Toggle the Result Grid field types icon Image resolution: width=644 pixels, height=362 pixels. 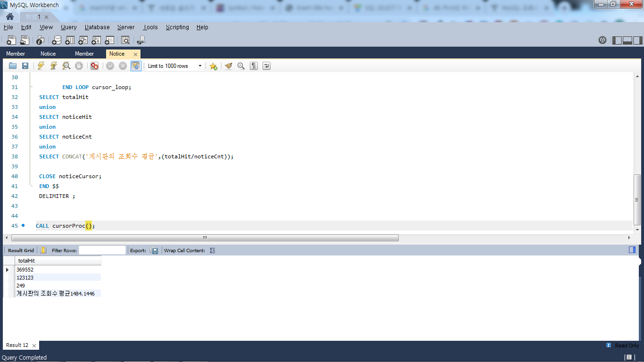[43, 250]
